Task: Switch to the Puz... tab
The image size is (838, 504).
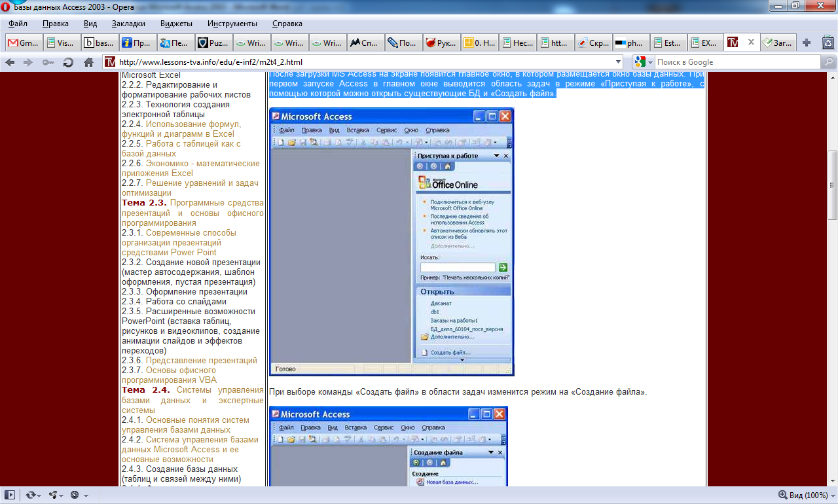Action: tap(213, 43)
